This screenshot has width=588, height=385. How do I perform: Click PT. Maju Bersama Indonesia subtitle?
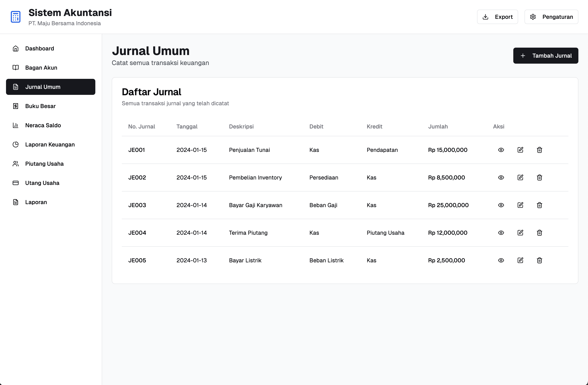point(64,23)
